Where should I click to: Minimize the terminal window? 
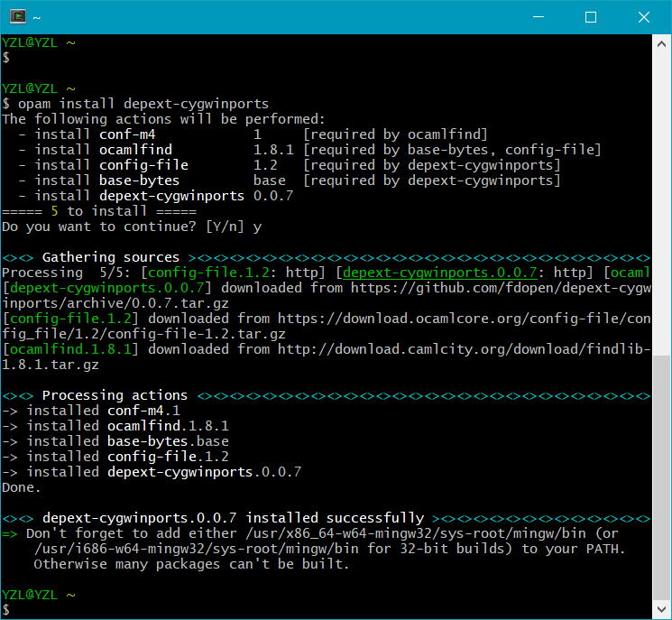click(539, 17)
